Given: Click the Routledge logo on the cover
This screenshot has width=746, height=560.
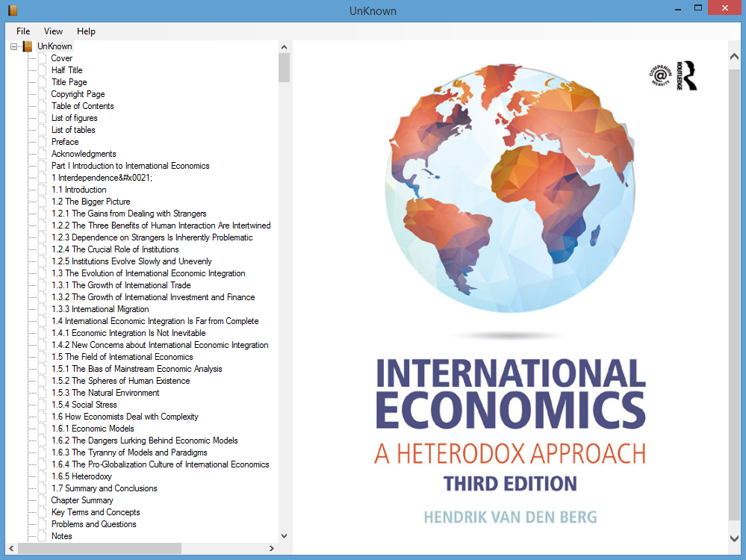Looking at the screenshot, I should coord(686,75).
